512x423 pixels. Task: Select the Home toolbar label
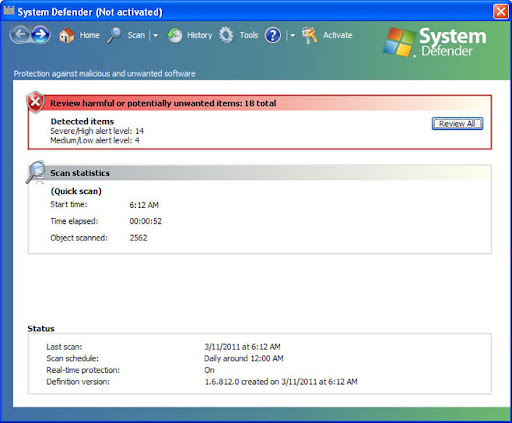click(90, 35)
